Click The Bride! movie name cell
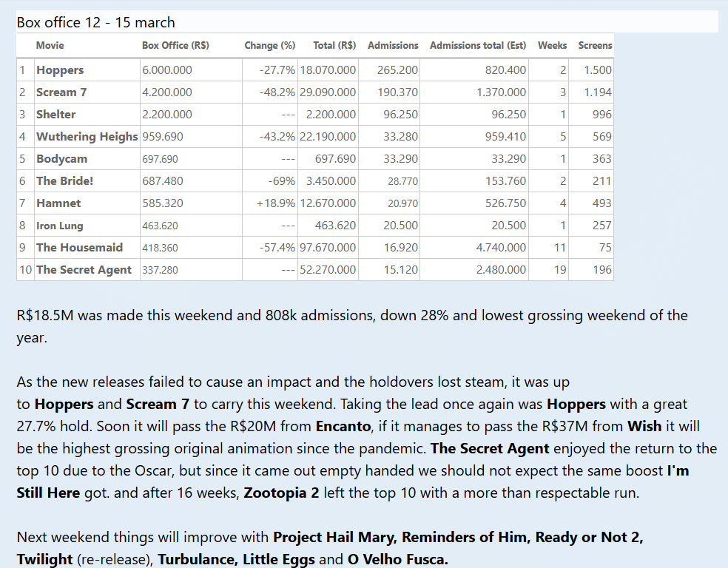Viewport: 728px width, 568px height. [x=64, y=181]
